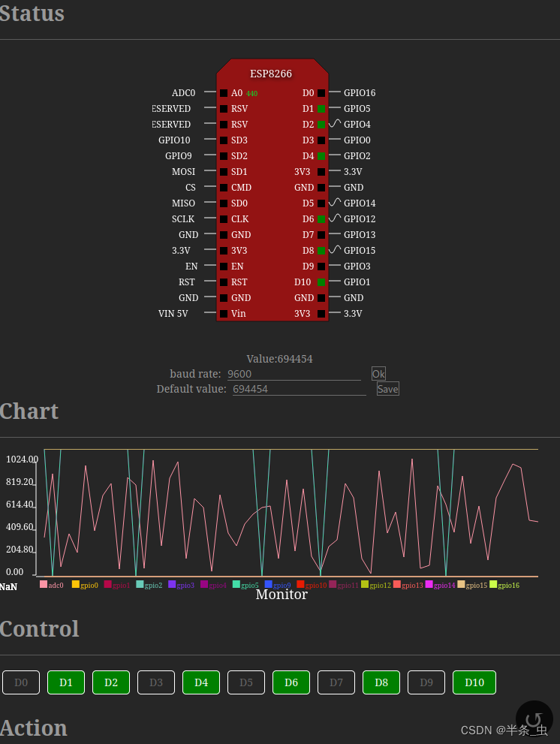The width and height of the screenshot is (560, 744).
Task: Focus the Default value input field
Action: [x=300, y=389]
